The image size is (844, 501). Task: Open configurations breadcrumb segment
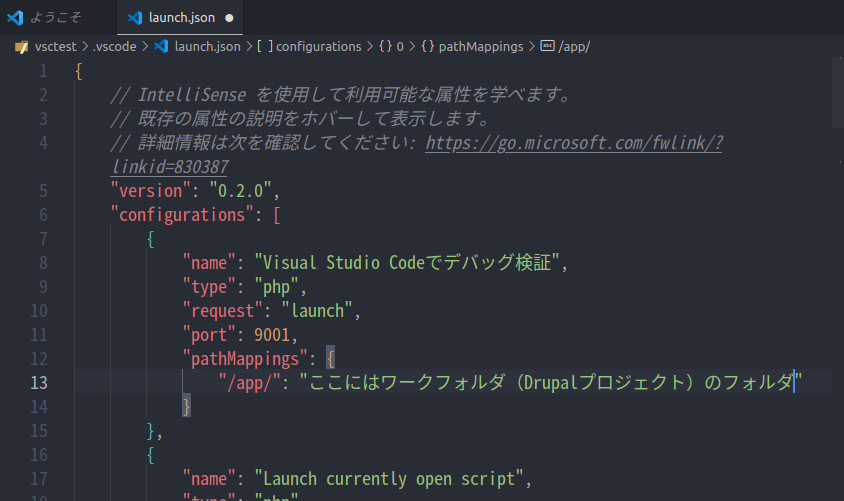pos(319,47)
